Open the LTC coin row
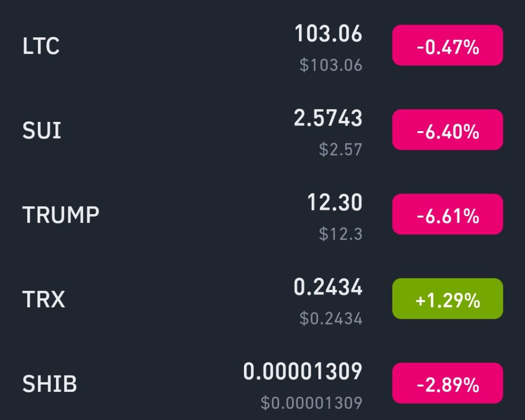This screenshot has width=525, height=420. tap(262, 46)
